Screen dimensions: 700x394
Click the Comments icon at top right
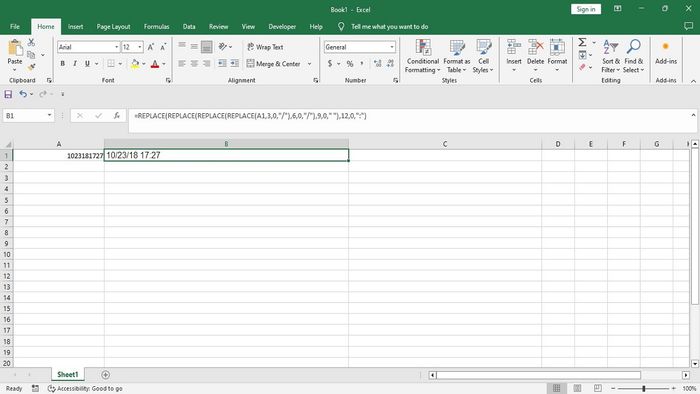coord(688,26)
